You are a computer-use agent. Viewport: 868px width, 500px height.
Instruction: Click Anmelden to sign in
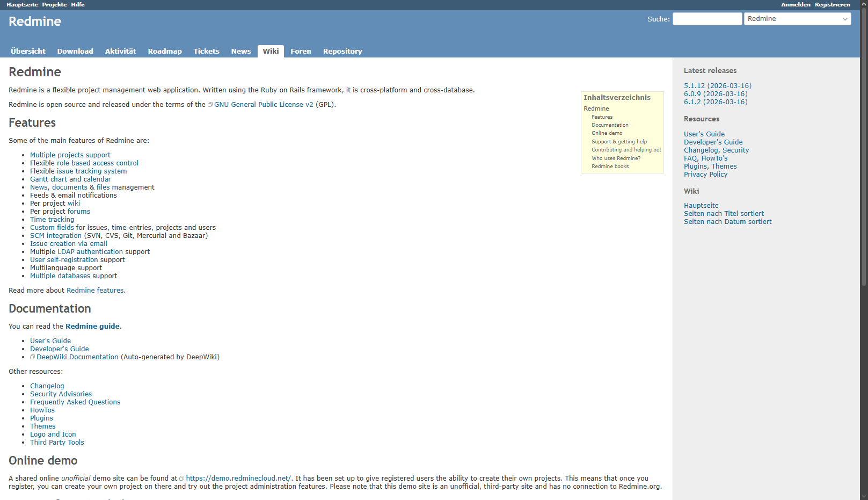pos(795,4)
